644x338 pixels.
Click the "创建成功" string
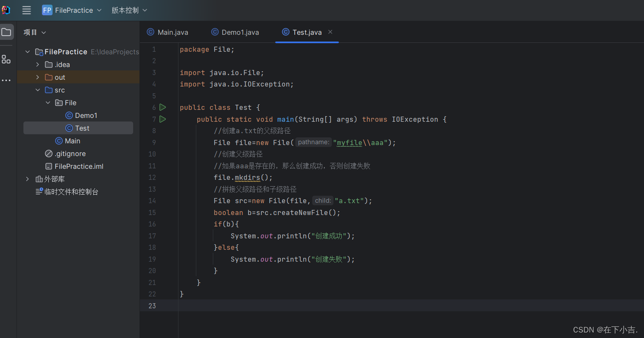coord(329,236)
